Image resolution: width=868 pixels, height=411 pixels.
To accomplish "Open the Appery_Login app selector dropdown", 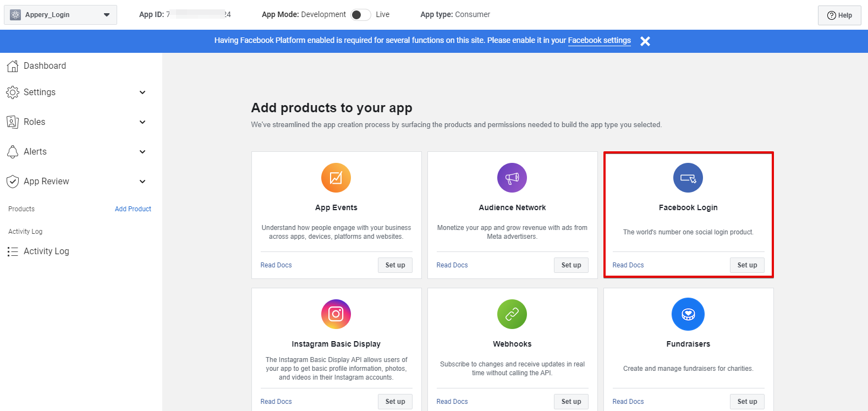I will click(x=61, y=15).
